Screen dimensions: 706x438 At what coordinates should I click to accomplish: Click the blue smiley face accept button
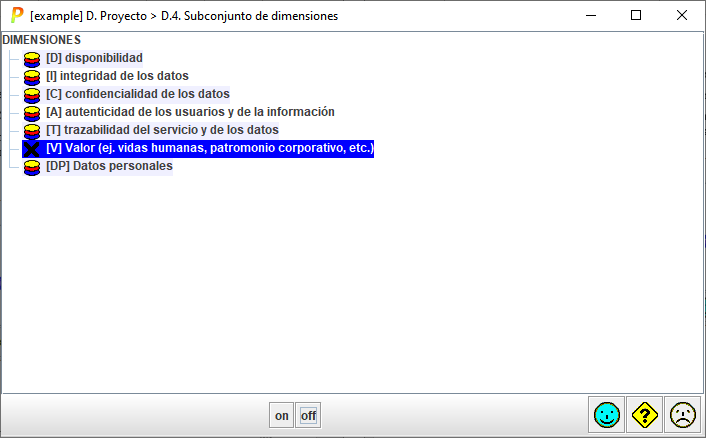point(606,415)
